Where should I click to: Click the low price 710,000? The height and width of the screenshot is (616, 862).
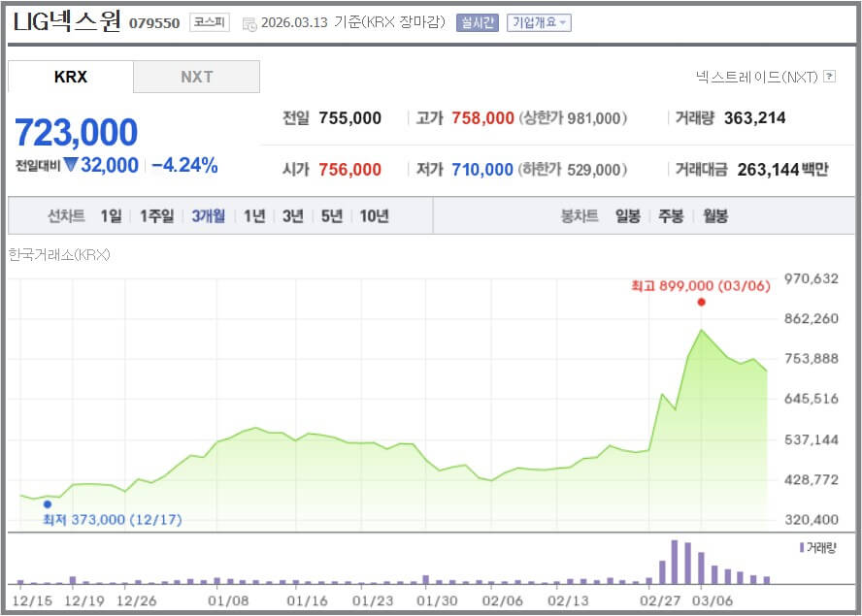coord(482,169)
